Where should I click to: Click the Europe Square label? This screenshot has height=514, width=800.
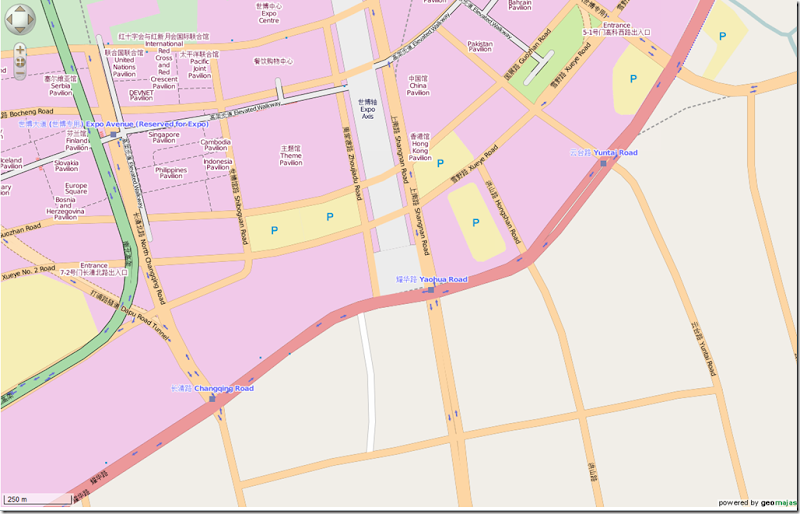click(76, 188)
